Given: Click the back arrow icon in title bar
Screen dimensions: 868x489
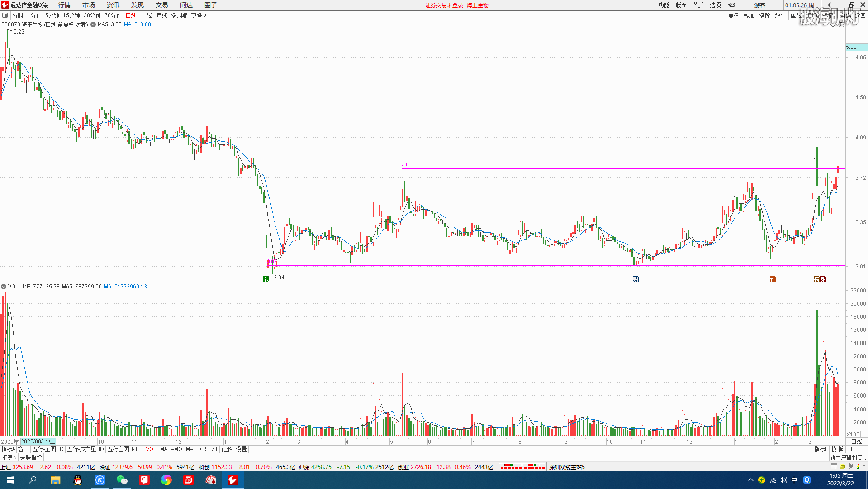Looking at the screenshot, I should coord(830,5).
